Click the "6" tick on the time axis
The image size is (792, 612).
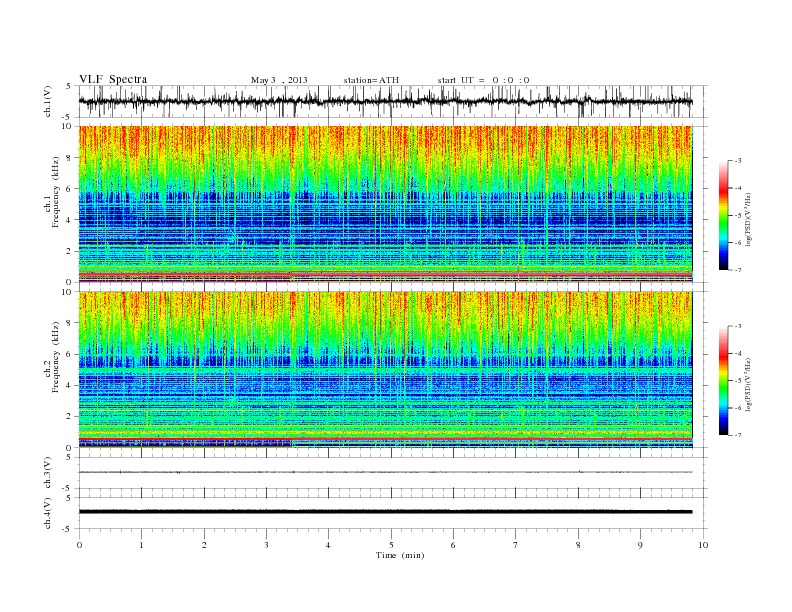[x=453, y=545]
